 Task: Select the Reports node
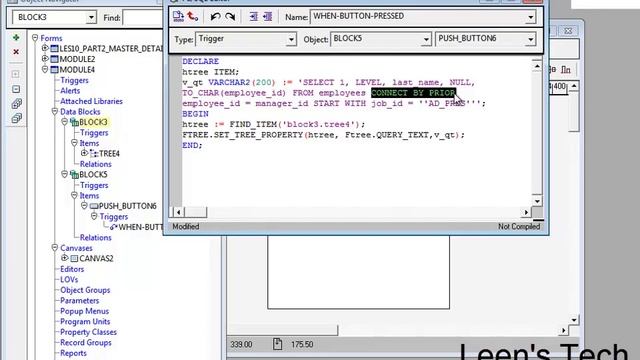(73, 353)
